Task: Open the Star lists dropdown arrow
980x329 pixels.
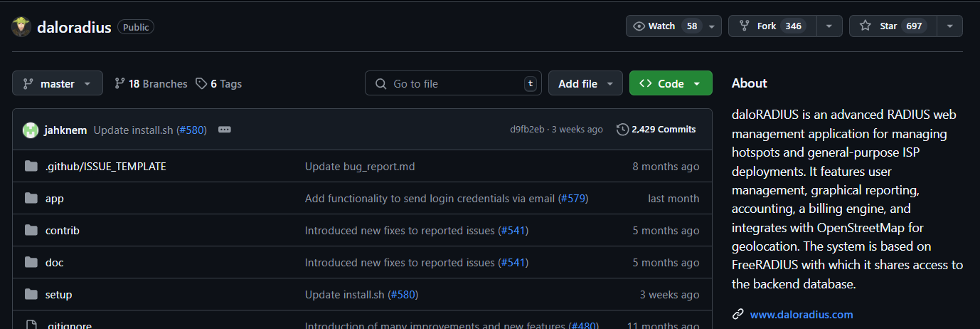Action: 950,26
